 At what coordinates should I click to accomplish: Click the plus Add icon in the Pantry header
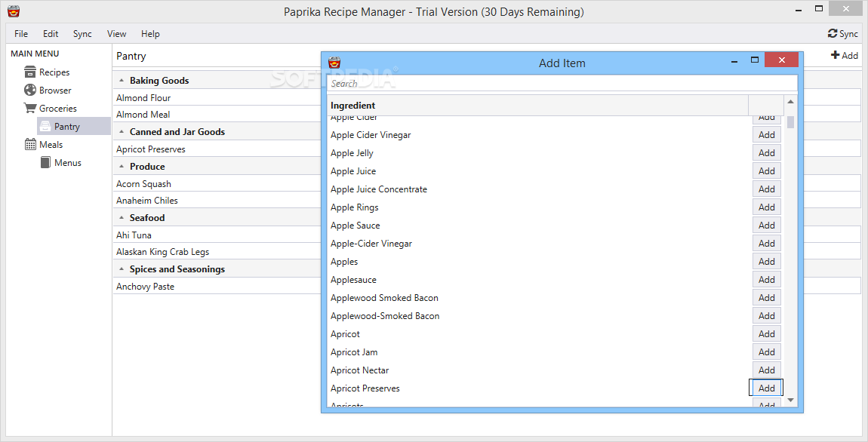click(x=836, y=55)
